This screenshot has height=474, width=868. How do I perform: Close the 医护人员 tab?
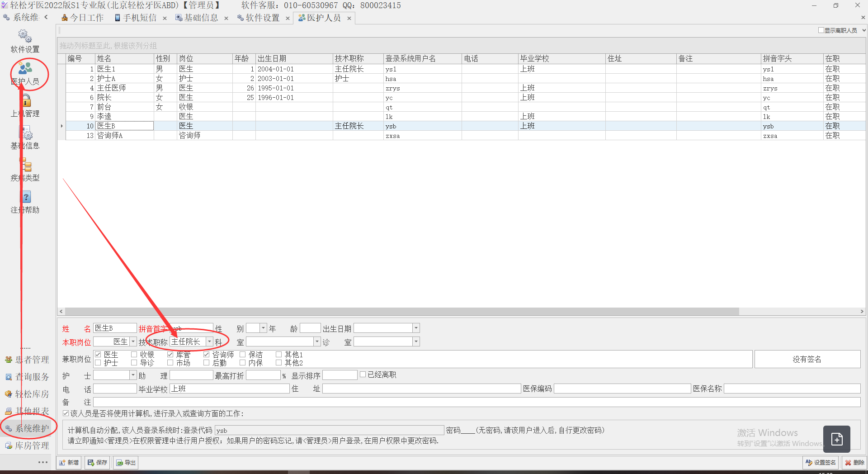pos(349,18)
